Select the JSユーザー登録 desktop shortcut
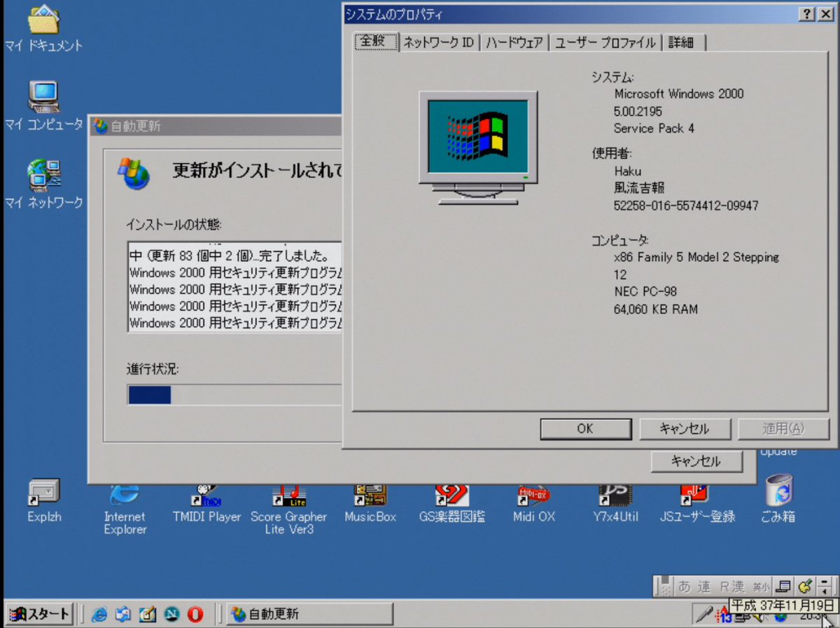The height and width of the screenshot is (628, 840). click(x=697, y=503)
